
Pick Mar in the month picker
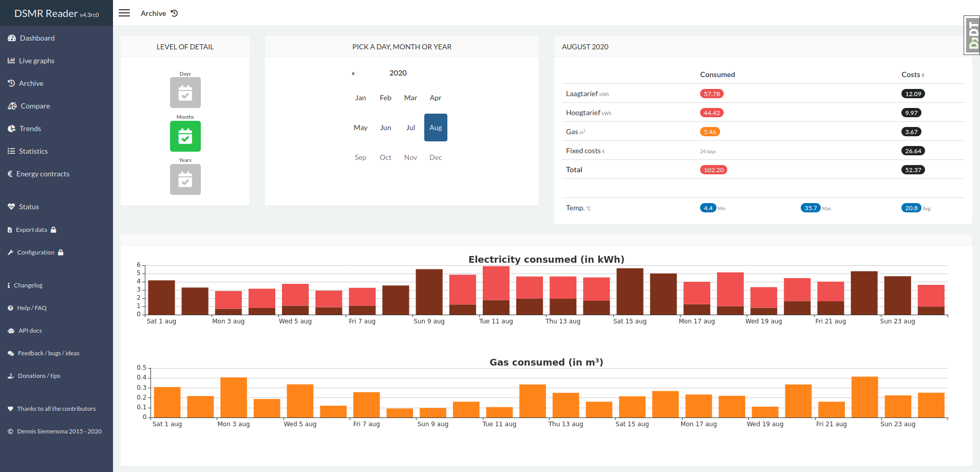pyautogui.click(x=410, y=98)
